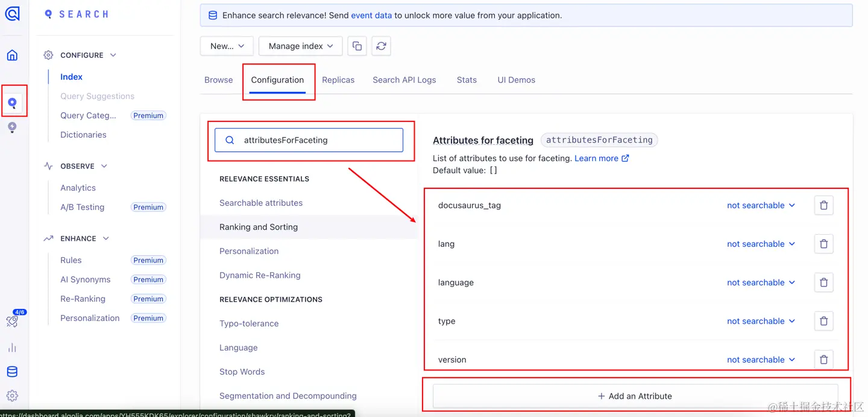Delete the language attribute

coord(823,282)
